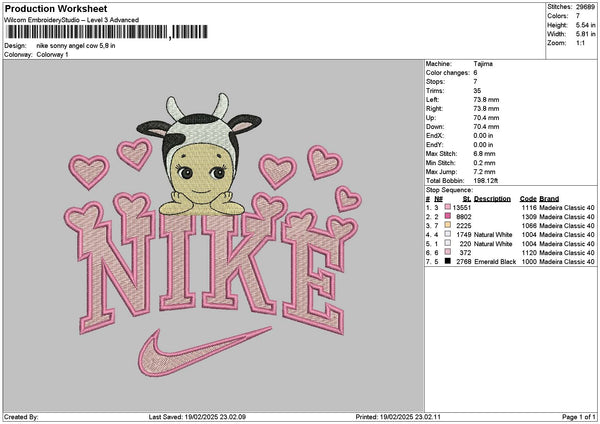This screenshot has height=424, width=600.
Task: Click the white swatch in stop 4 row
Action: point(447,234)
